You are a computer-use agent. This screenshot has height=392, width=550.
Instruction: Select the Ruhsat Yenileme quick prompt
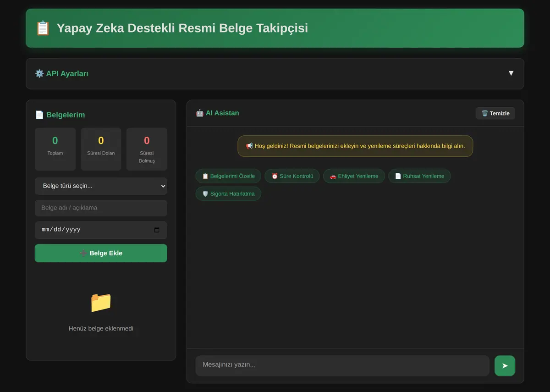point(419,176)
